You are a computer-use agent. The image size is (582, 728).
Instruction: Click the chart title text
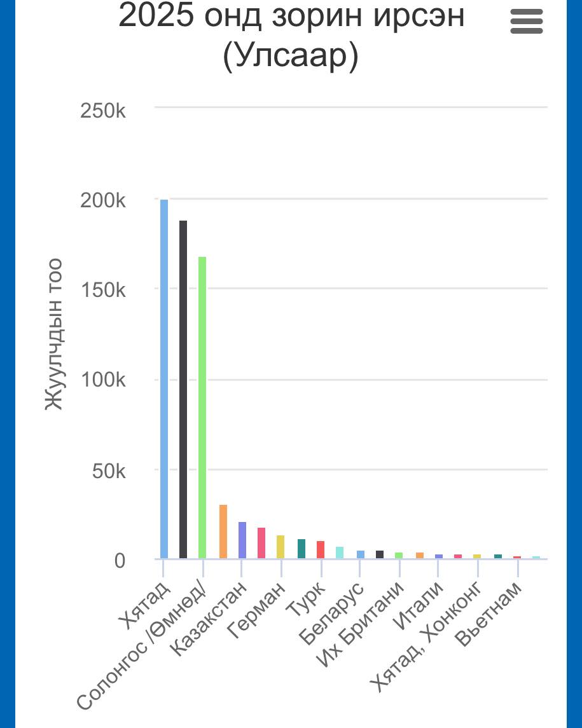coord(291,35)
